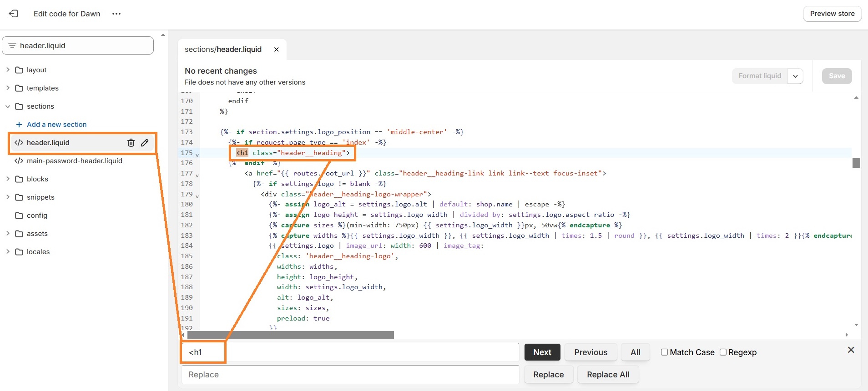Image resolution: width=868 pixels, height=391 pixels.
Task: Click the blocks folder icon
Action: [19, 179]
